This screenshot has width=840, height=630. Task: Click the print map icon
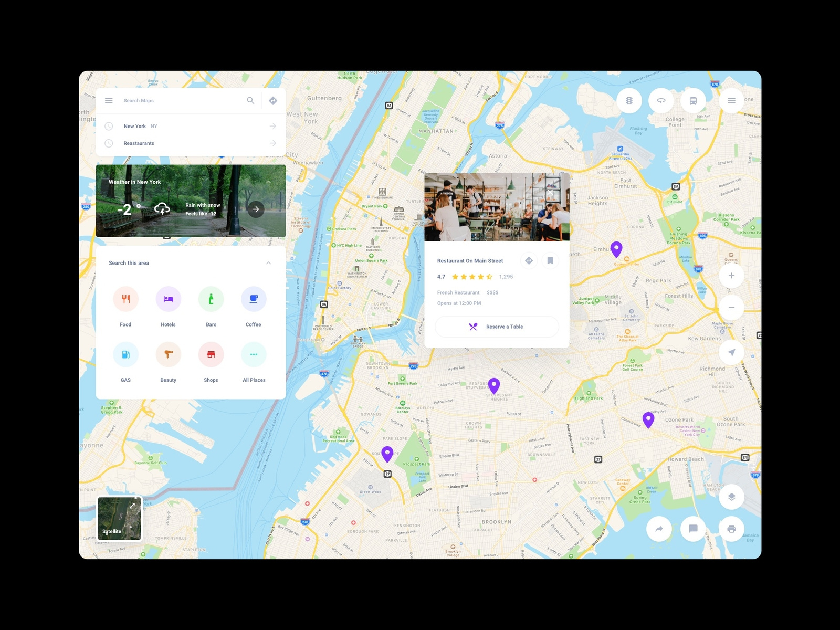[x=731, y=529]
